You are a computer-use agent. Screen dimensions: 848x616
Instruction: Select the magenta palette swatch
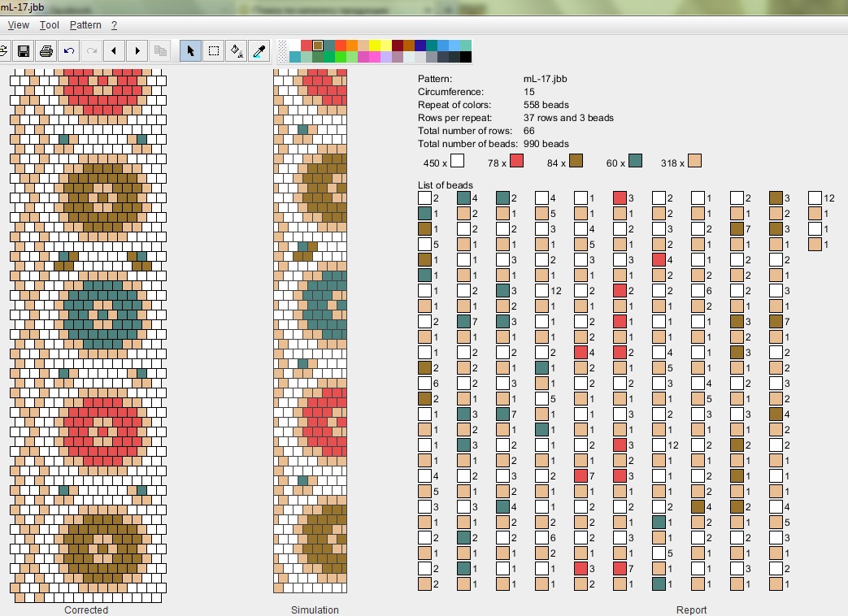[x=363, y=57]
